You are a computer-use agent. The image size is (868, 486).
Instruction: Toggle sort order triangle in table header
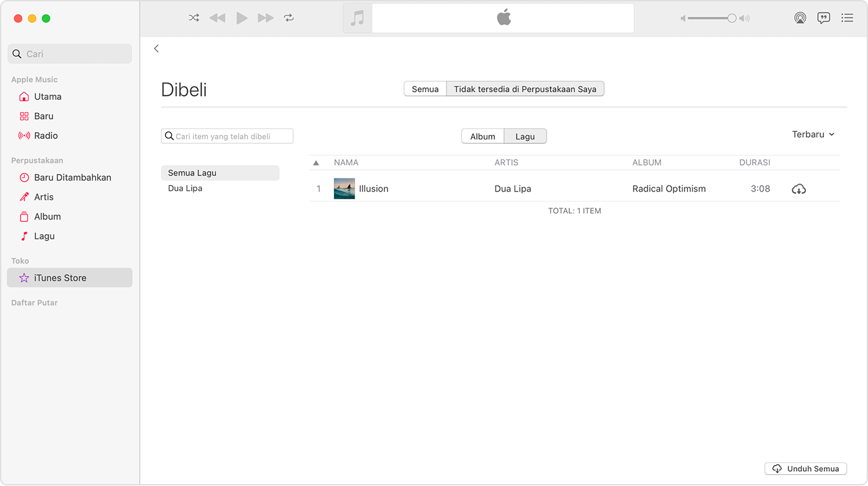tap(316, 163)
